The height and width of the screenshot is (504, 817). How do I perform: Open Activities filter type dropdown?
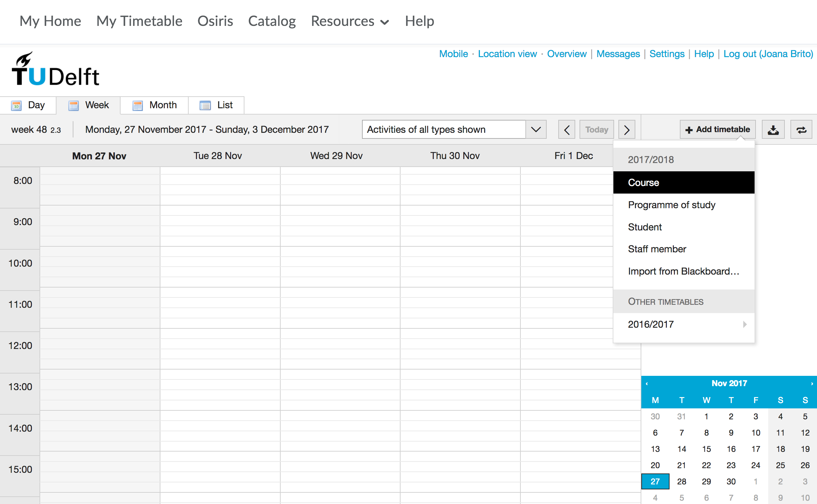point(536,129)
